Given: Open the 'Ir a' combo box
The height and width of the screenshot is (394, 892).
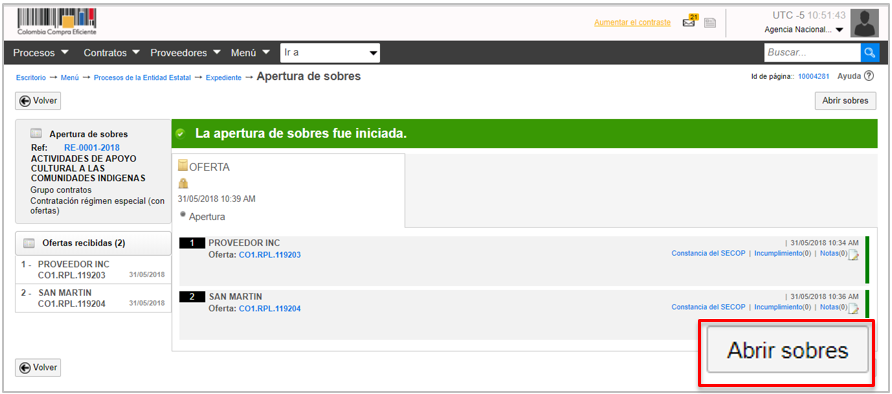Looking at the screenshot, I should pos(330,53).
